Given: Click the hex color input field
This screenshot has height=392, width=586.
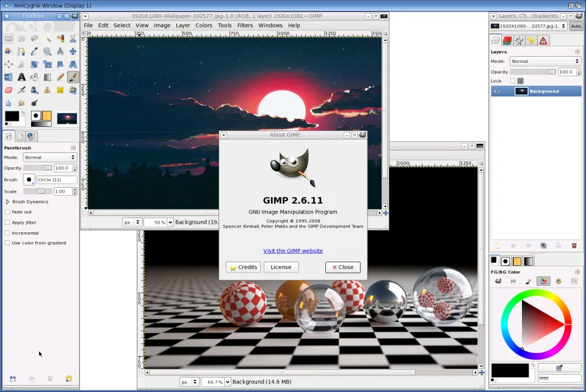Looking at the screenshot, I should [559, 379].
